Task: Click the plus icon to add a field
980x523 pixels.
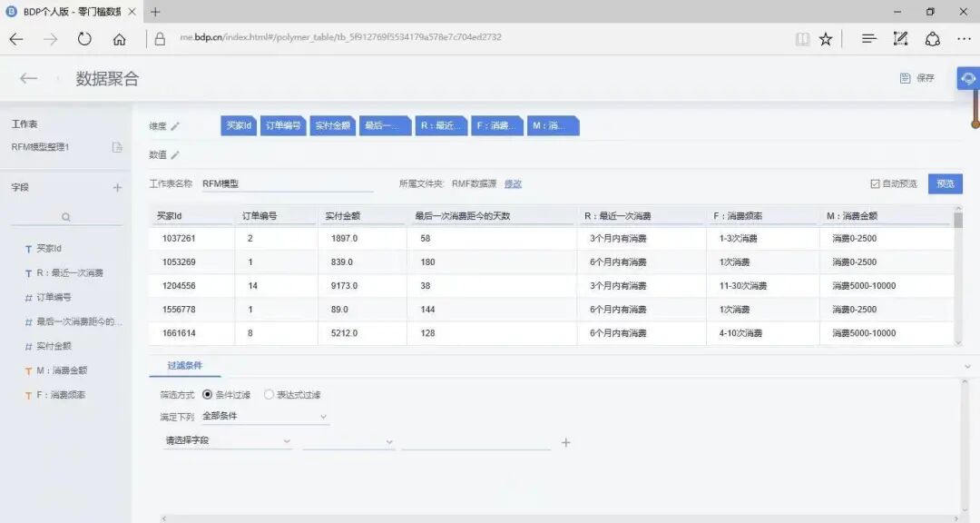Action: pyautogui.click(x=117, y=187)
